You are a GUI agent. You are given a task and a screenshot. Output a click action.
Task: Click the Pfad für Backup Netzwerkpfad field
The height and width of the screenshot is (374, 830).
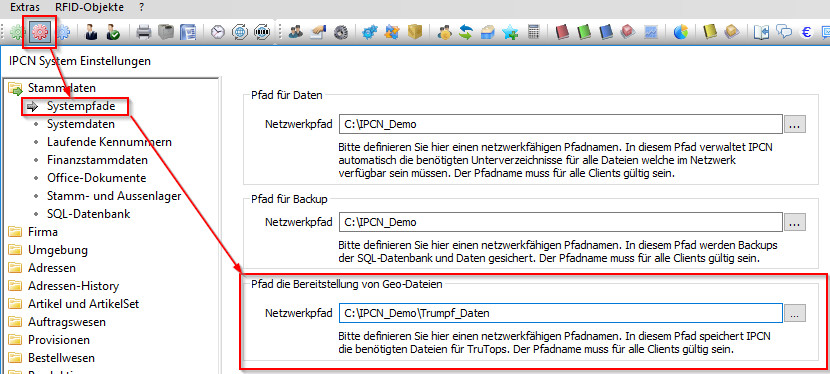561,222
